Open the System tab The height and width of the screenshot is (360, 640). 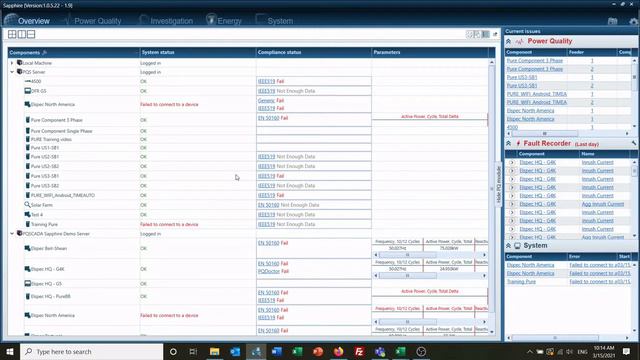coord(274,20)
